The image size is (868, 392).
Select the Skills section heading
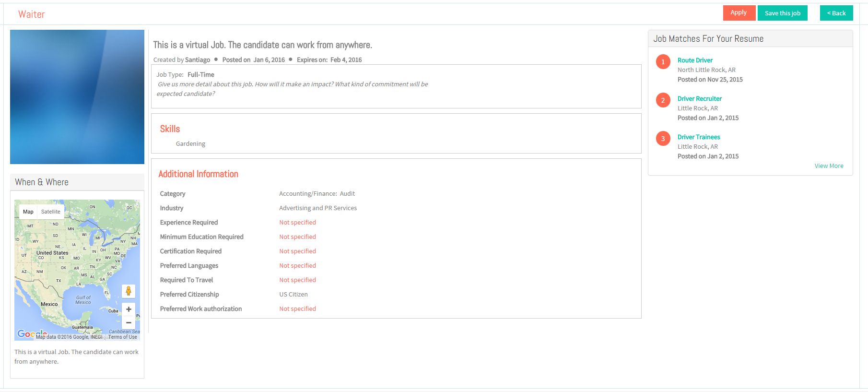pos(170,129)
